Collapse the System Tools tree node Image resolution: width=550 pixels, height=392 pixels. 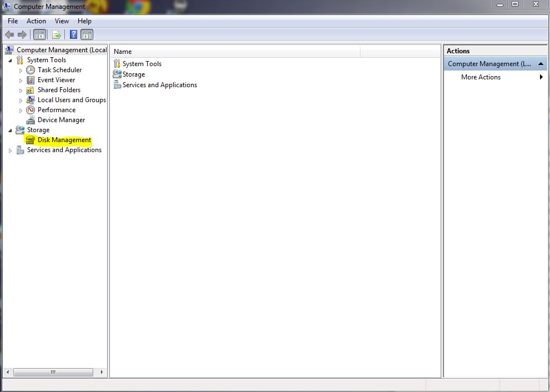[x=11, y=60]
